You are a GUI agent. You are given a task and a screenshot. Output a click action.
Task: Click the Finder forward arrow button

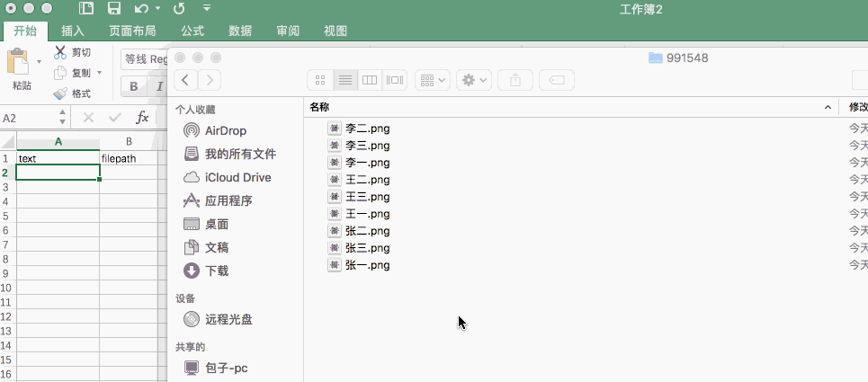(210, 80)
